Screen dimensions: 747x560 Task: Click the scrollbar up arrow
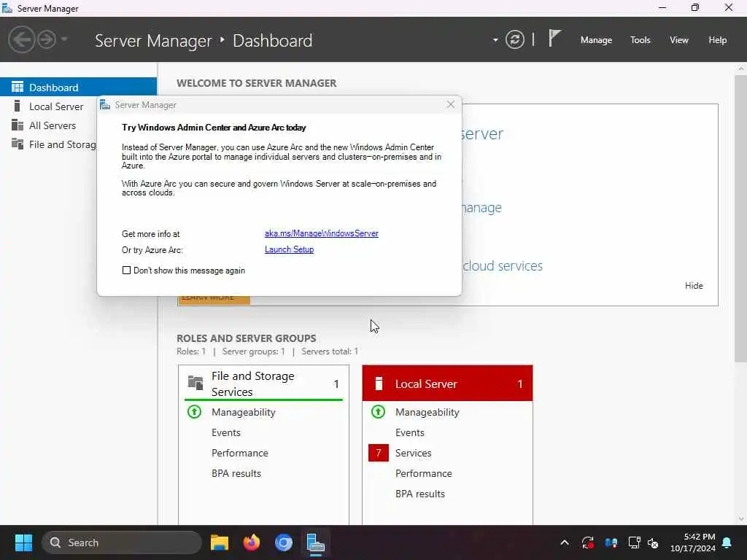point(741,69)
